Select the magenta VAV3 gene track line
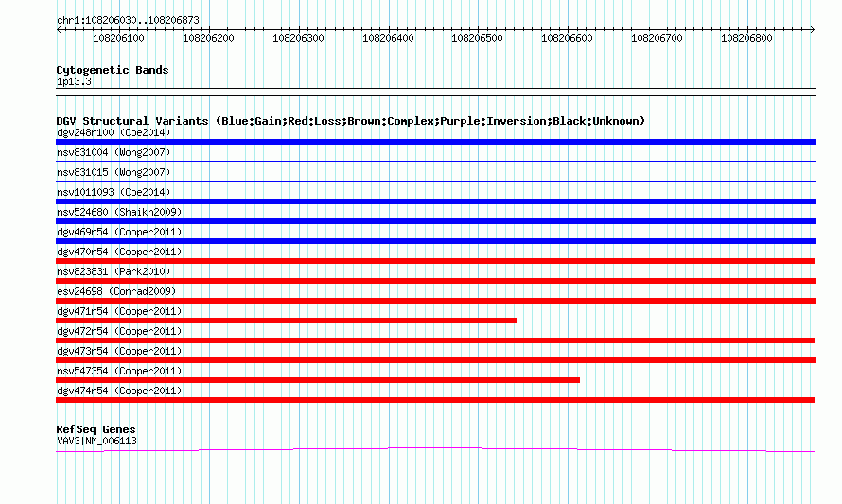 click(435, 450)
